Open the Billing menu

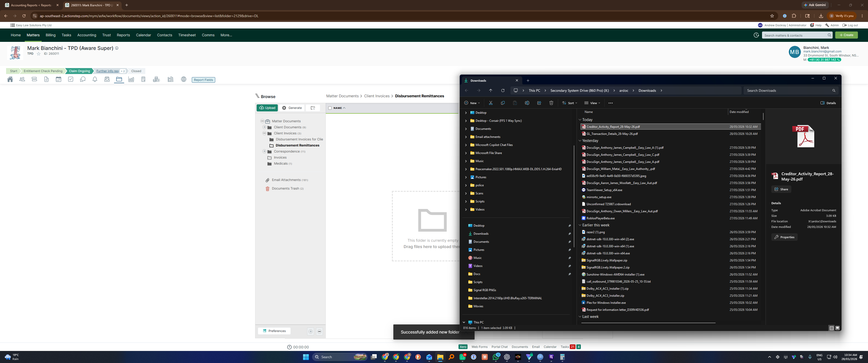(x=50, y=35)
